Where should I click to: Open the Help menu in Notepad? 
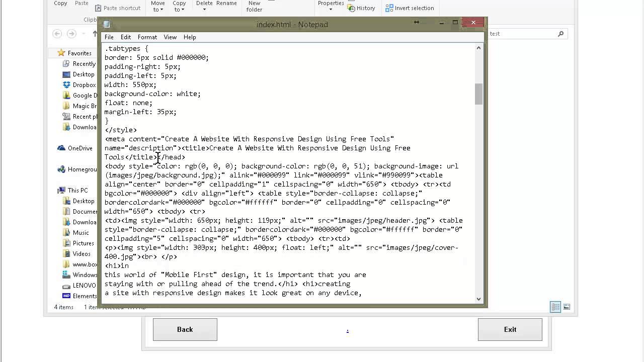190,37
